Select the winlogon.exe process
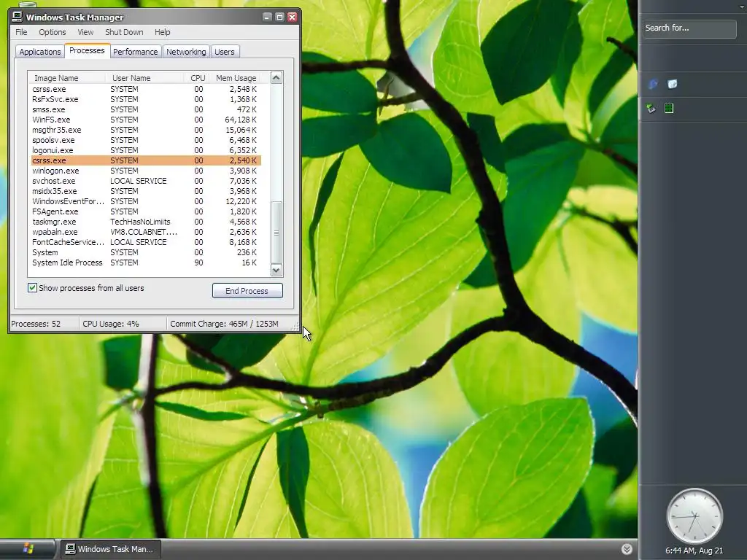This screenshot has width=747, height=560. 146,171
